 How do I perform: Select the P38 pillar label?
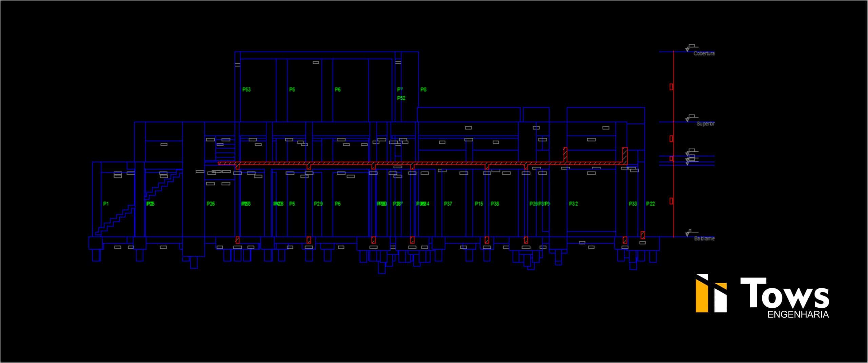495,204
